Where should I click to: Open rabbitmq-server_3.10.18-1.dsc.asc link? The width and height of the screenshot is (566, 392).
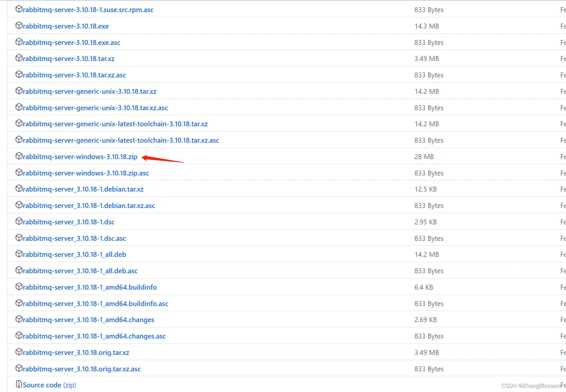click(74, 238)
